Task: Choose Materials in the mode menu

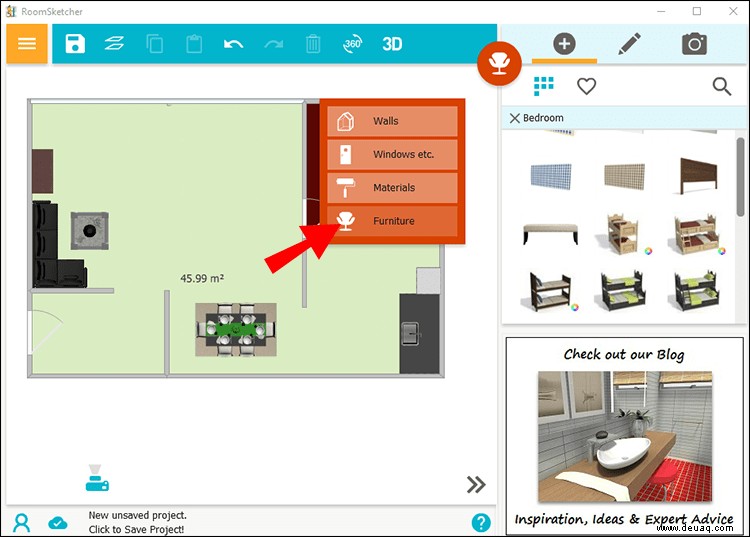Action: click(392, 187)
